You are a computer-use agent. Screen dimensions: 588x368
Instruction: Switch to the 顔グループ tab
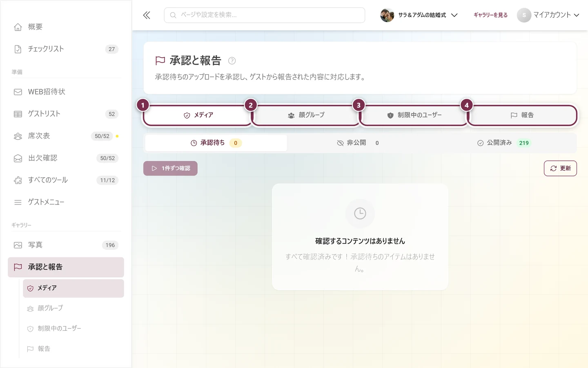click(305, 115)
